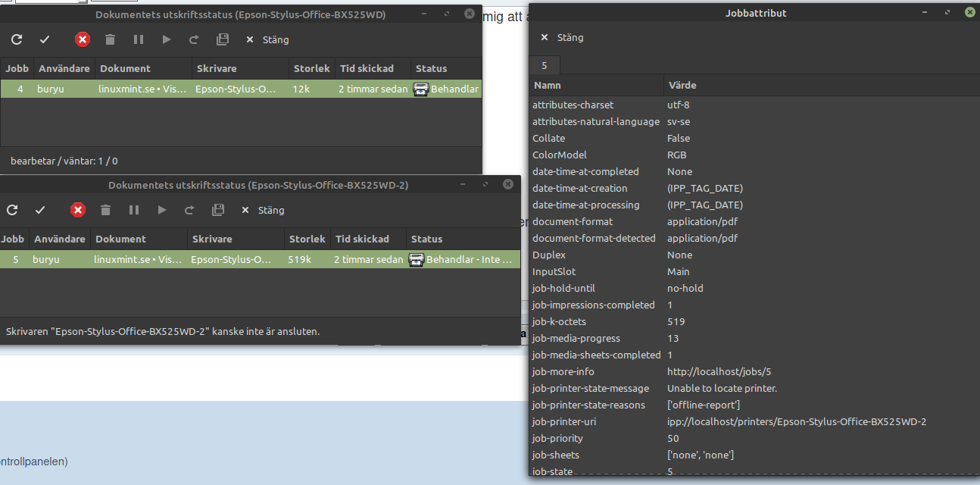Cancel job with red X in Epson-Stylus-Office-BX525WD window

click(x=83, y=39)
